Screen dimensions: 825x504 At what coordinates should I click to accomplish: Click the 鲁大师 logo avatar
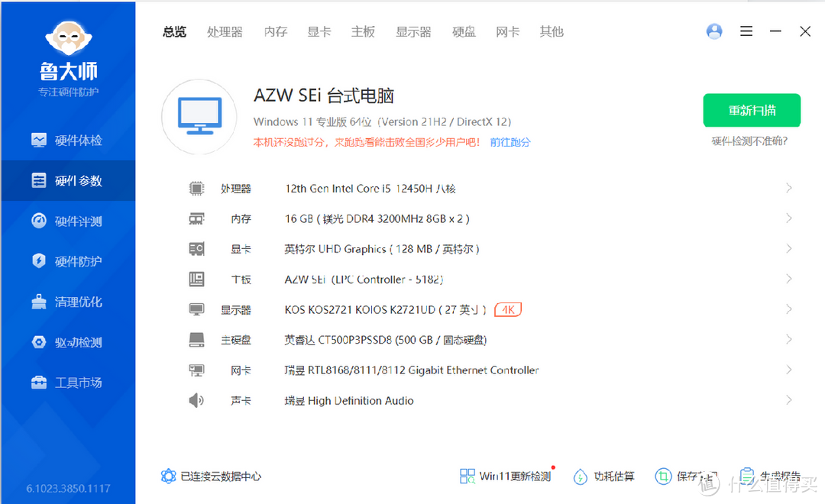(x=69, y=38)
